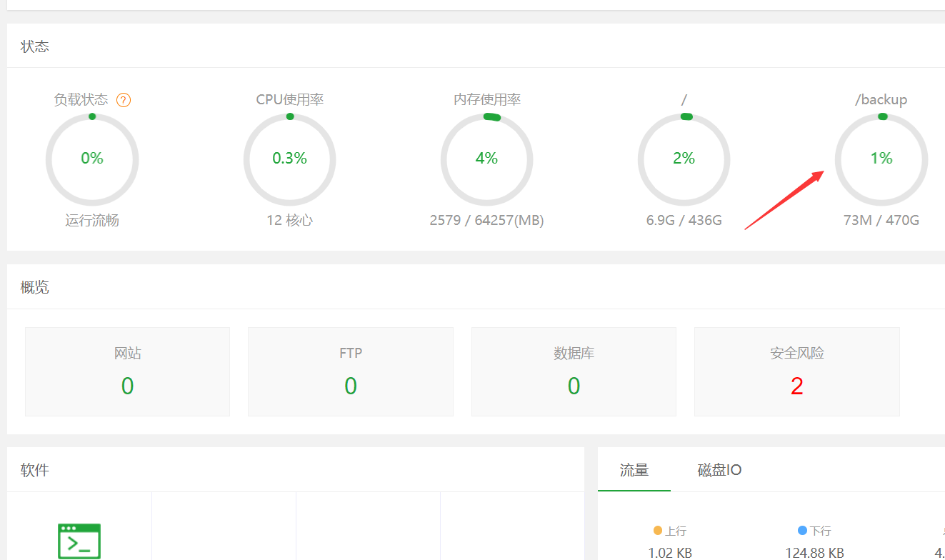Click the CPU使用率 label
Screen dimensions: 945x560
coord(289,100)
